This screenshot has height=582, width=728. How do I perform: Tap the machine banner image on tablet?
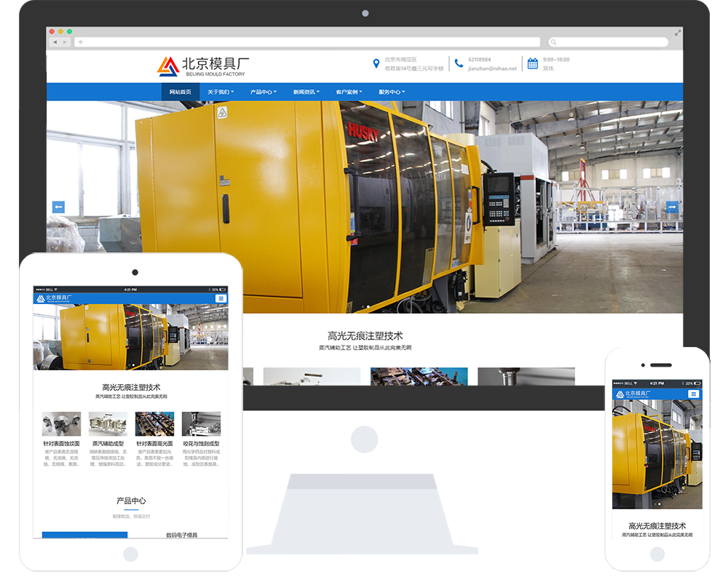130,337
